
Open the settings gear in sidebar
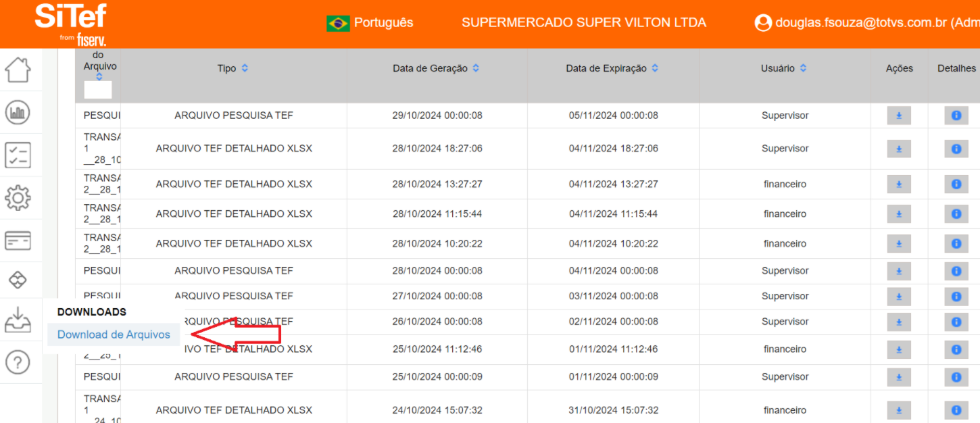point(18,198)
